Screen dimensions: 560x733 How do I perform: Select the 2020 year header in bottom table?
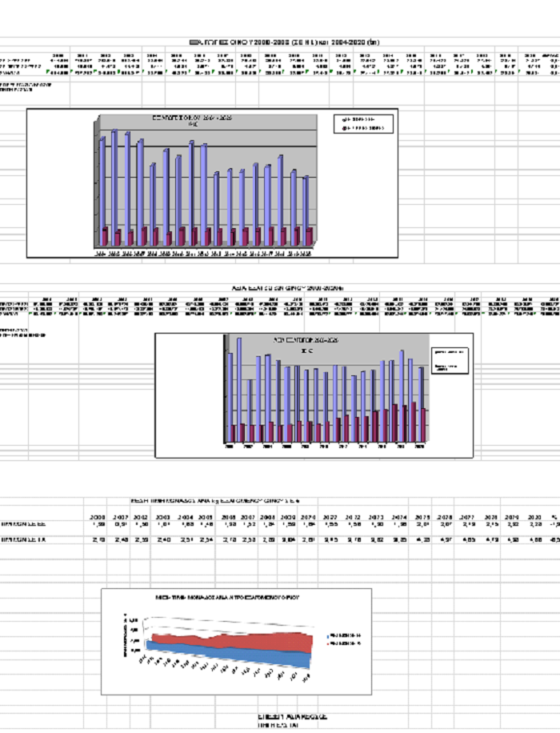(x=530, y=518)
